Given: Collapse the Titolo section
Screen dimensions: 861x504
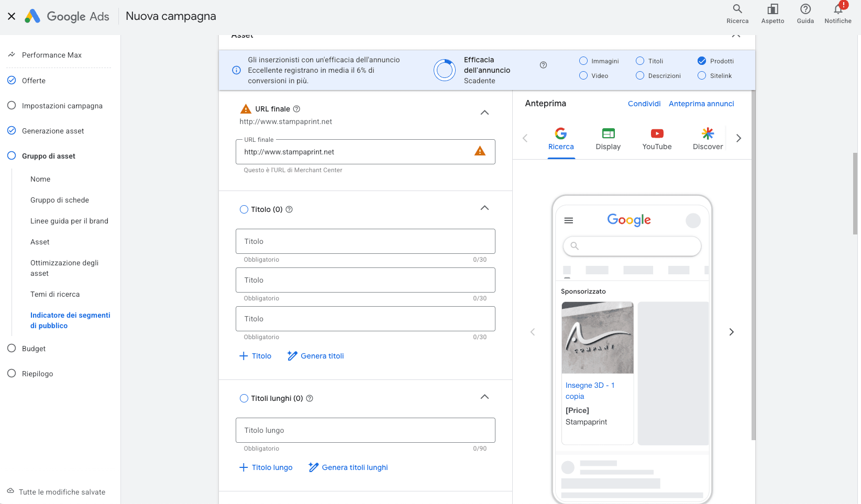Looking at the screenshot, I should (484, 208).
